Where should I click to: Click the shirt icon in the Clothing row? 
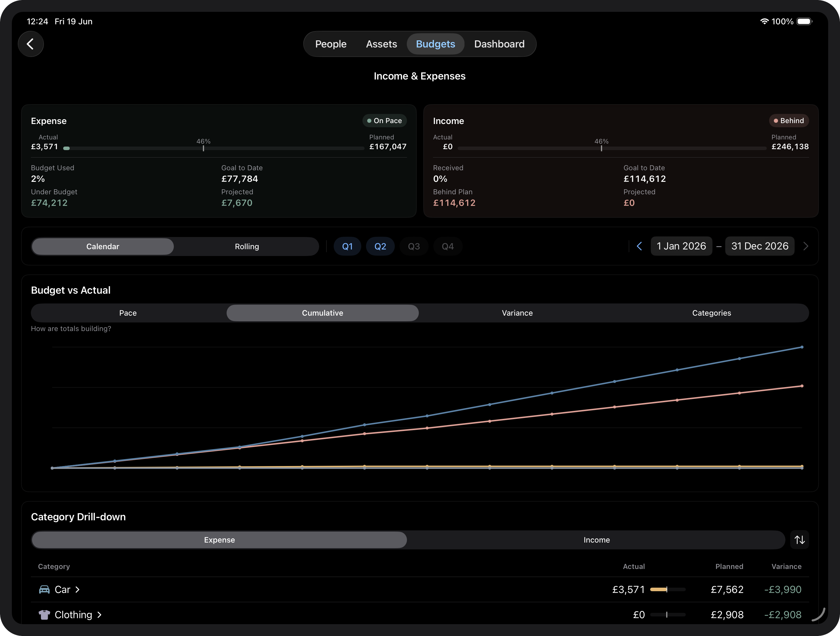click(x=44, y=614)
